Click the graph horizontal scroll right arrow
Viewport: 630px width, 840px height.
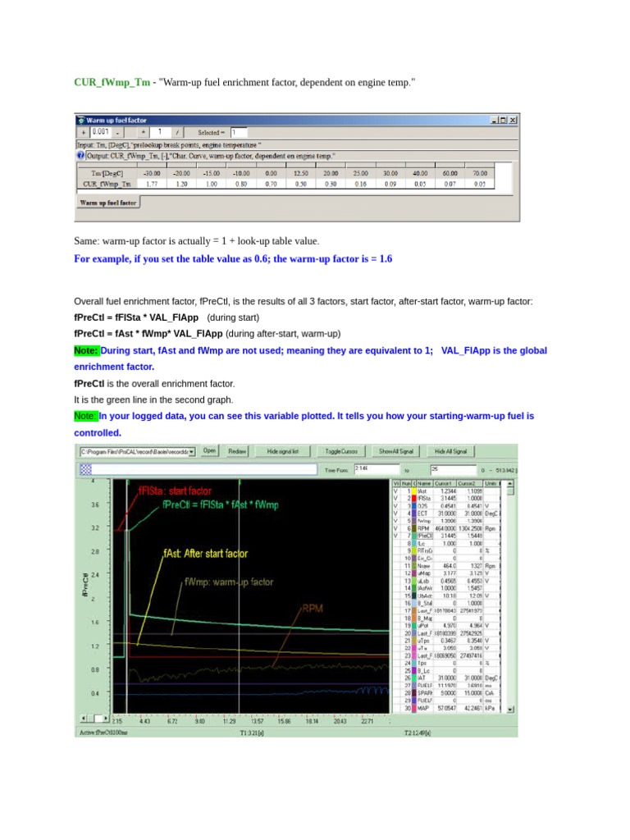pos(106,718)
